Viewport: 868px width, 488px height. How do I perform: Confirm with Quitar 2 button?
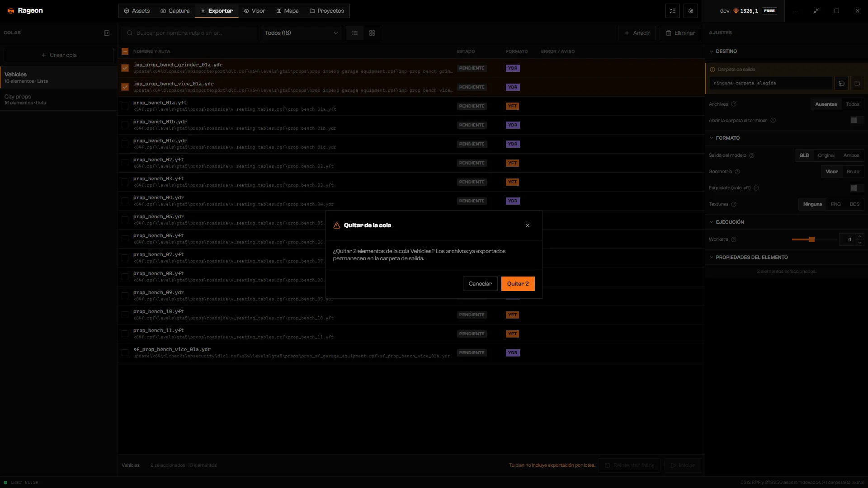coord(518,284)
